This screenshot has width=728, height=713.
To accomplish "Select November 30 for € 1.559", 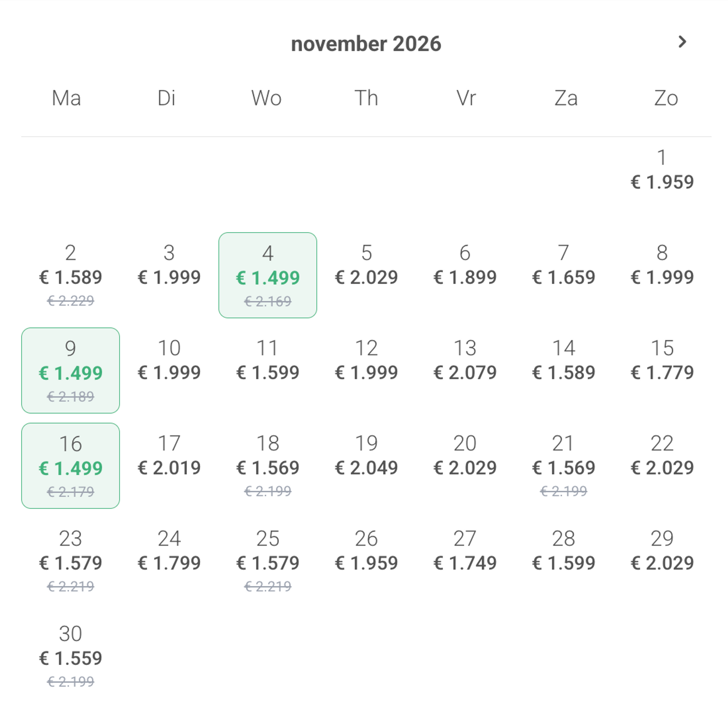I will pyautogui.click(x=71, y=656).
